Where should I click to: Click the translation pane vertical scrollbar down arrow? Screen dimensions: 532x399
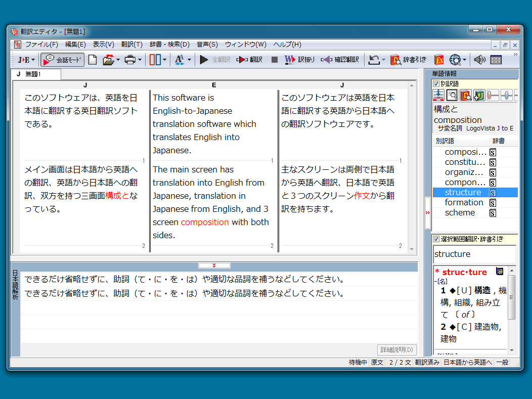pos(412,249)
